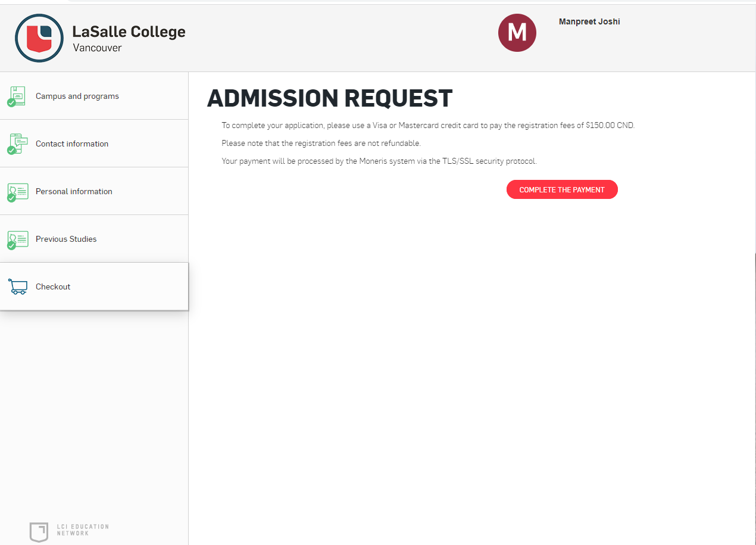Click the Manpreet Joshi user name
The image size is (756, 545).
coord(589,21)
